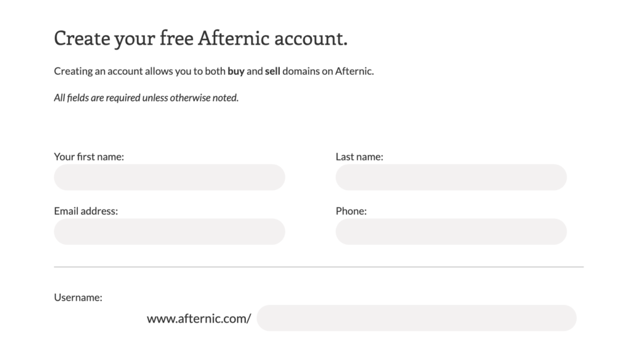
Task: Select the Last name text box
Action: (451, 177)
